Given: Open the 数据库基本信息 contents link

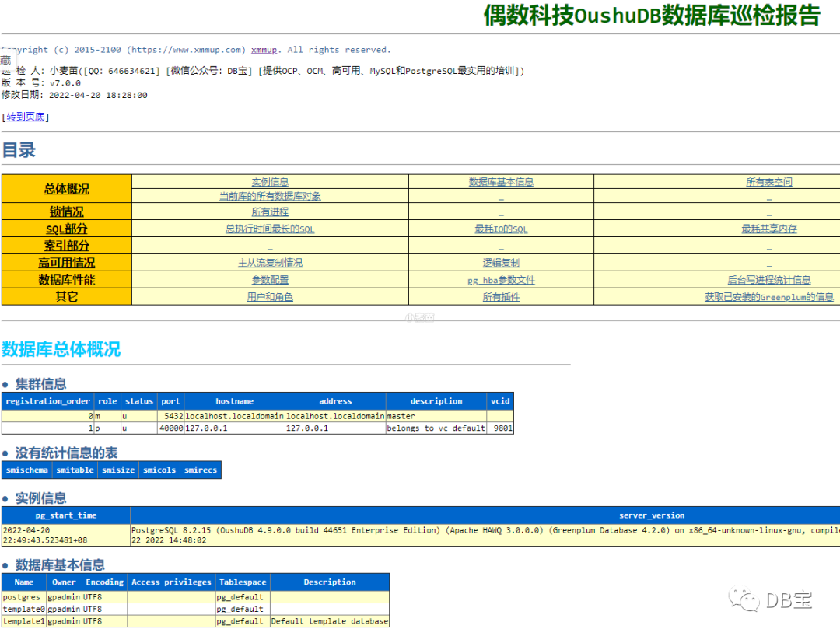Looking at the screenshot, I should point(501,182).
